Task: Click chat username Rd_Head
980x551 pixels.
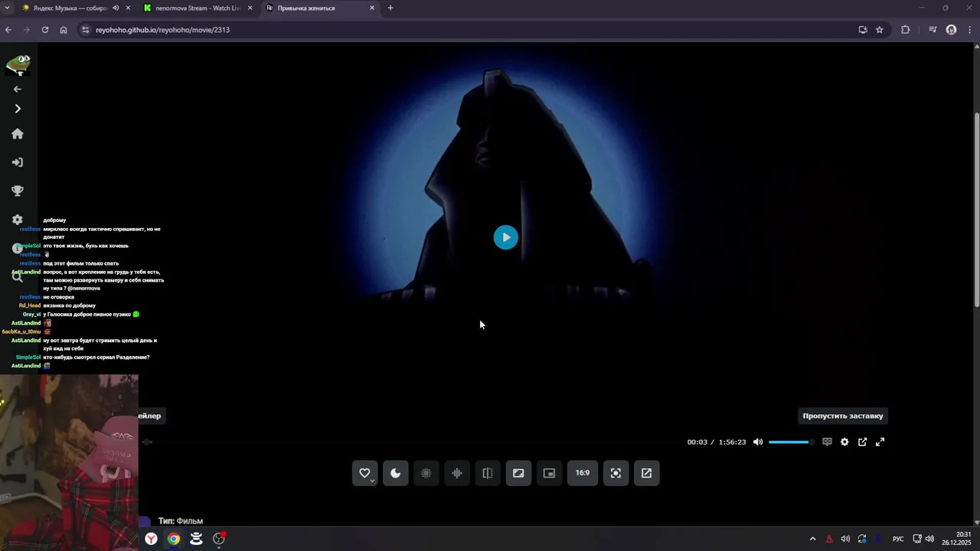Action: click(30, 305)
